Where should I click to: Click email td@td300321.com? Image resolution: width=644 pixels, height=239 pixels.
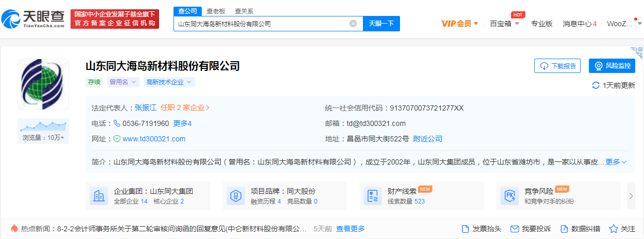[376, 123]
